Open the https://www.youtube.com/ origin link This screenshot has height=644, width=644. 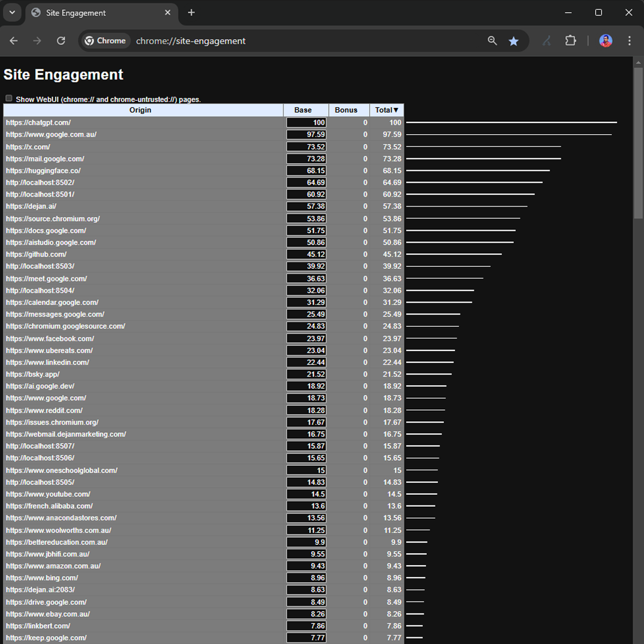click(x=48, y=494)
